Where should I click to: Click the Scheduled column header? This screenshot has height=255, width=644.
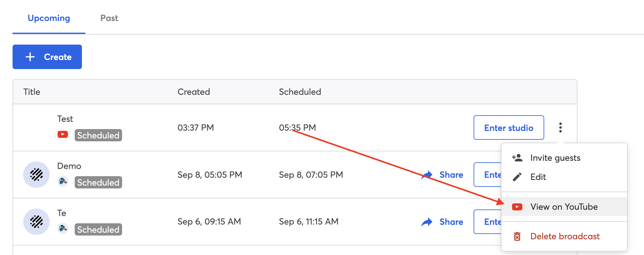click(300, 92)
